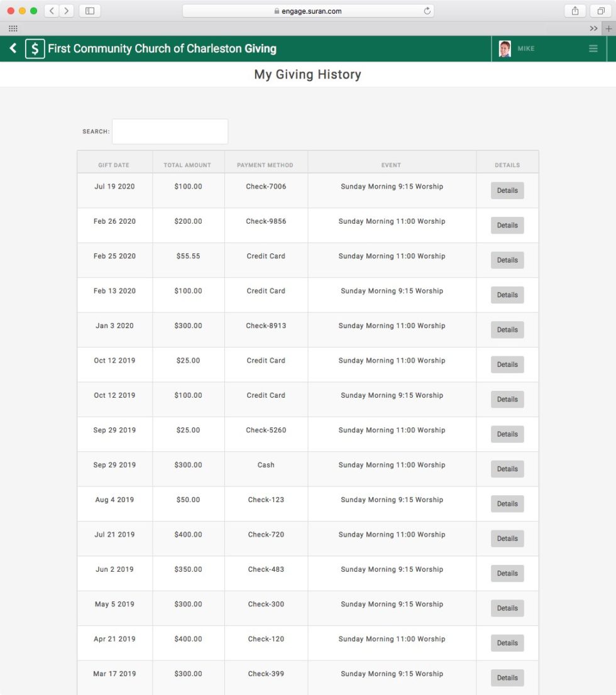Click inside the Search field
Image resolution: width=616 pixels, height=695 pixels.
[170, 131]
